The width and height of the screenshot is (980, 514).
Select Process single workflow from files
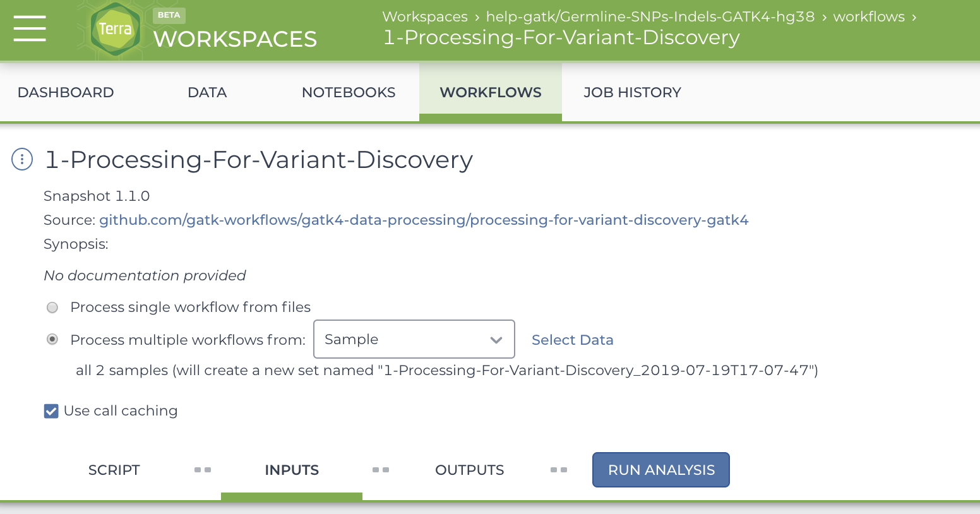pos(52,308)
